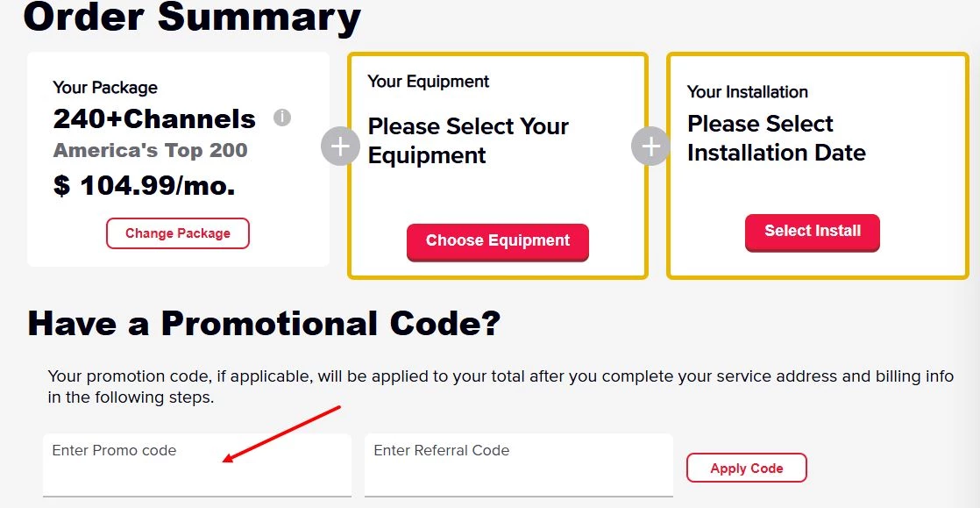
Task: Click the Your Installation label
Action: [748, 92]
